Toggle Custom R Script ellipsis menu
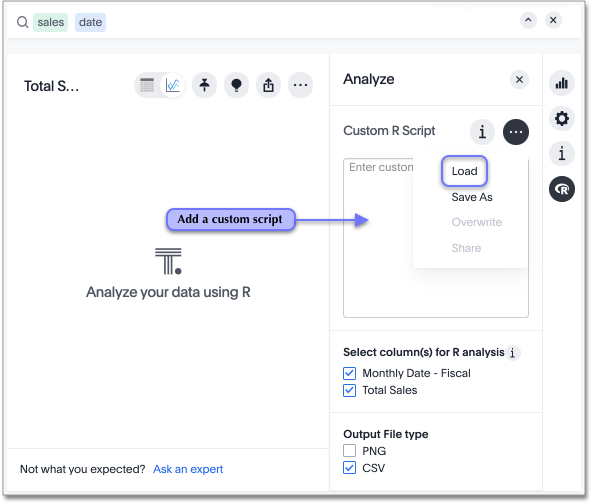This screenshot has width=592, height=504. [516, 132]
